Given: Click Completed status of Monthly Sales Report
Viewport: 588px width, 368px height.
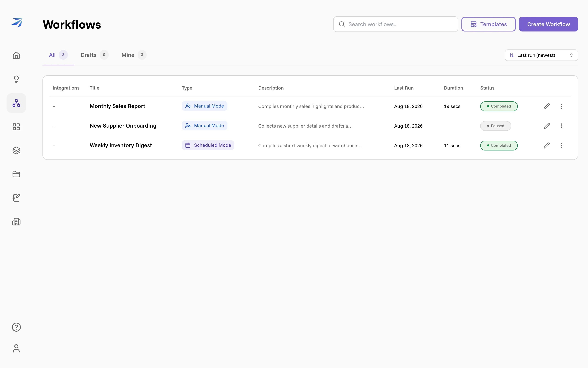Looking at the screenshot, I should [x=499, y=106].
